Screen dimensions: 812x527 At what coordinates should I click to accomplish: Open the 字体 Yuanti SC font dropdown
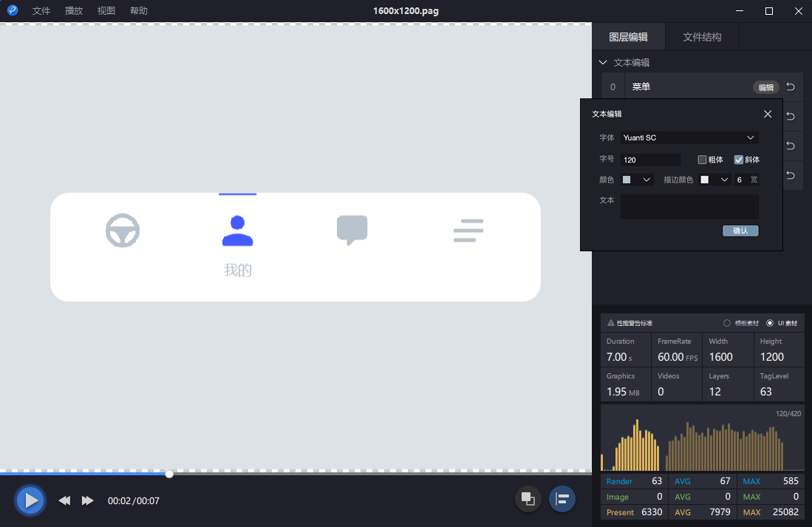[689, 137]
